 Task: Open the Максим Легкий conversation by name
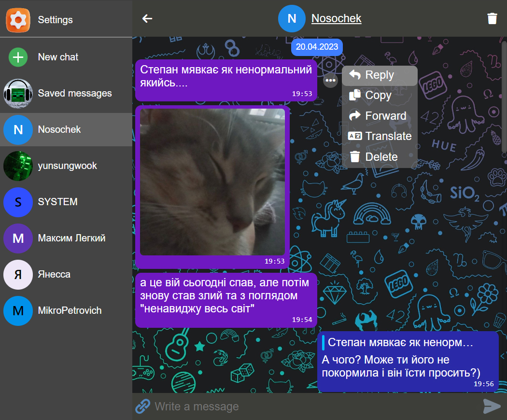click(71, 238)
